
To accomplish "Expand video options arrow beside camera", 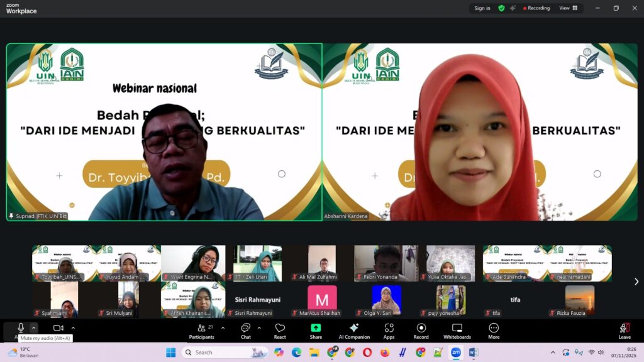I will [73, 327].
